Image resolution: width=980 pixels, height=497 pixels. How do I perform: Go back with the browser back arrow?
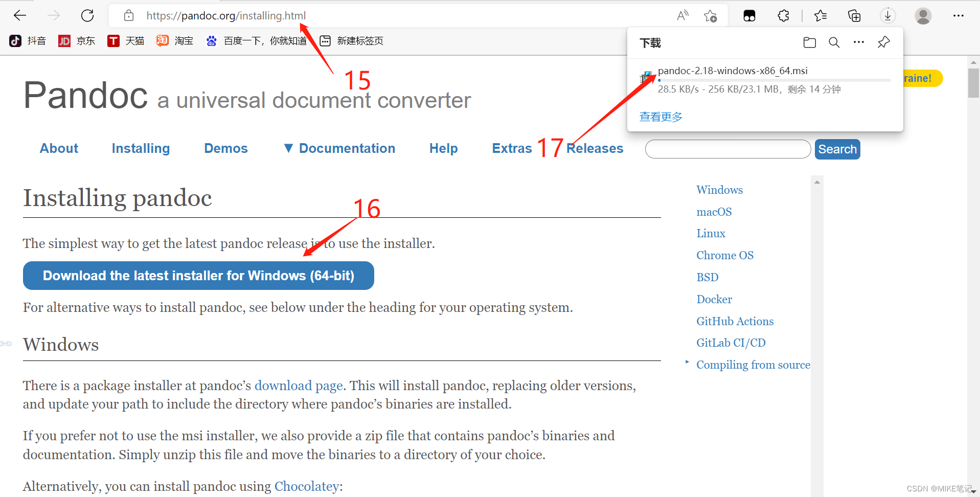coord(20,15)
